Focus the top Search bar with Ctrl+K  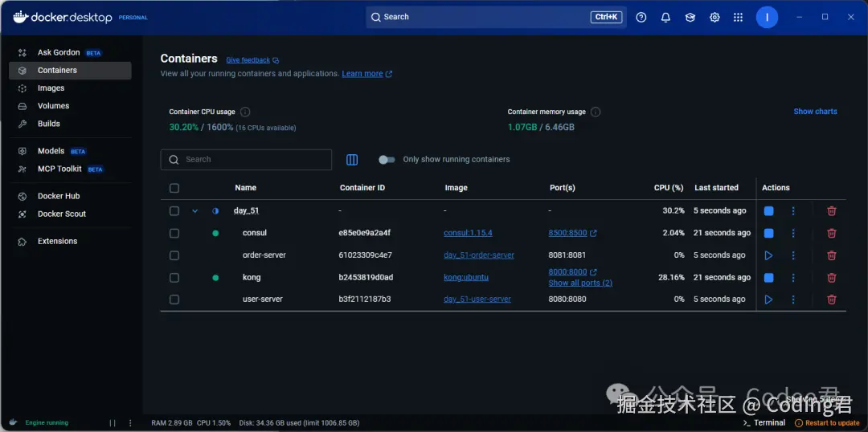496,17
